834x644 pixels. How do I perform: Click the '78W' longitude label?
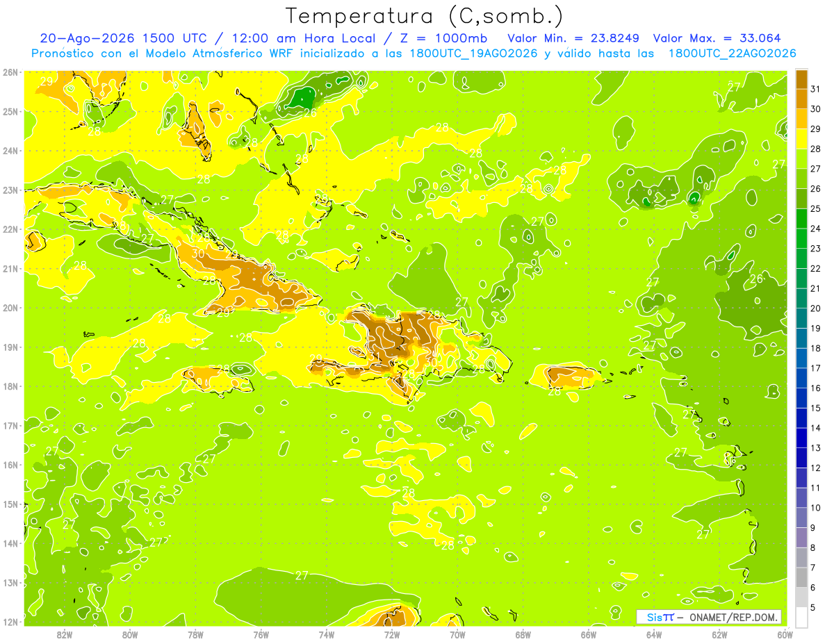(195, 634)
